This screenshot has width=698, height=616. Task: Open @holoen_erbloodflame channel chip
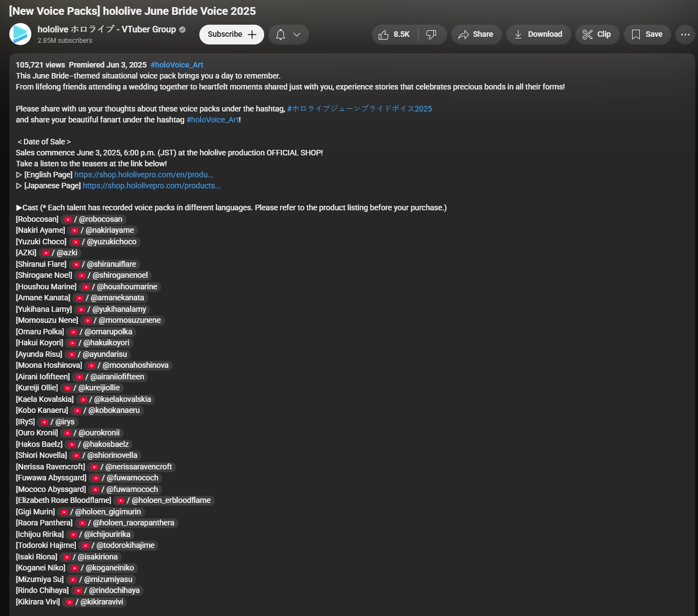coord(164,500)
